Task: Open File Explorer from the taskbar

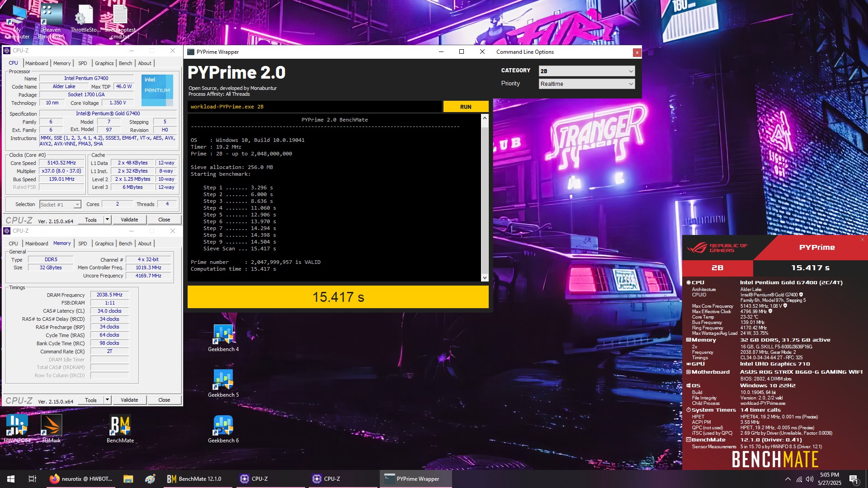Action: (128, 479)
